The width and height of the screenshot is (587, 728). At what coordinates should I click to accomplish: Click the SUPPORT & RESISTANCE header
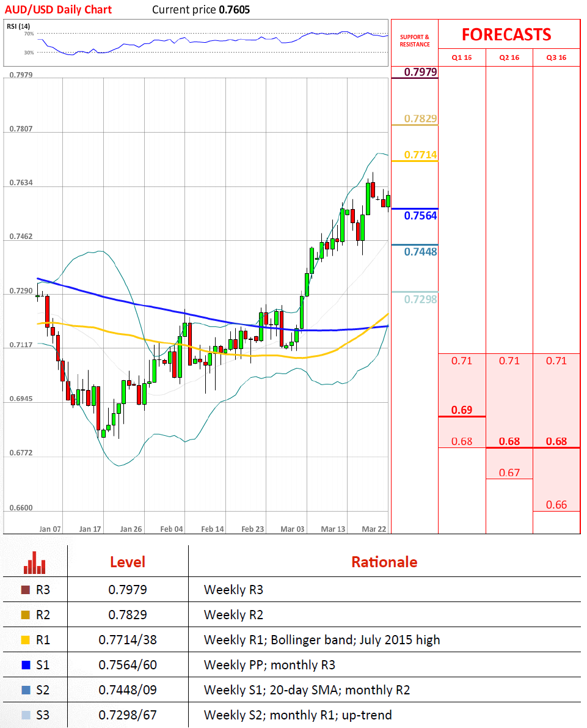click(x=415, y=41)
